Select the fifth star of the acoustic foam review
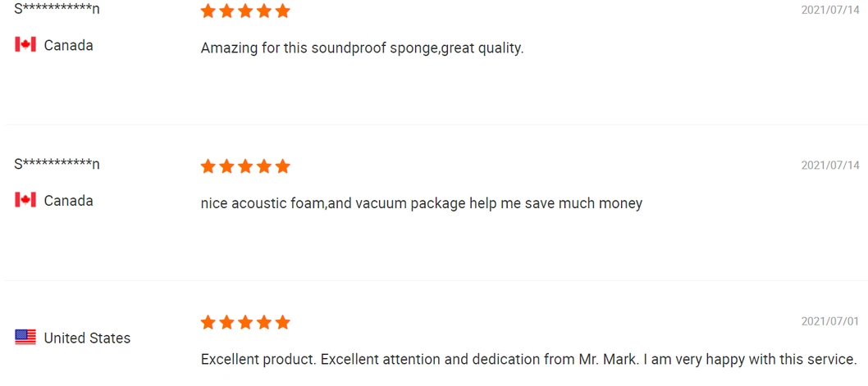The width and height of the screenshot is (868, 386). [282, 167]
